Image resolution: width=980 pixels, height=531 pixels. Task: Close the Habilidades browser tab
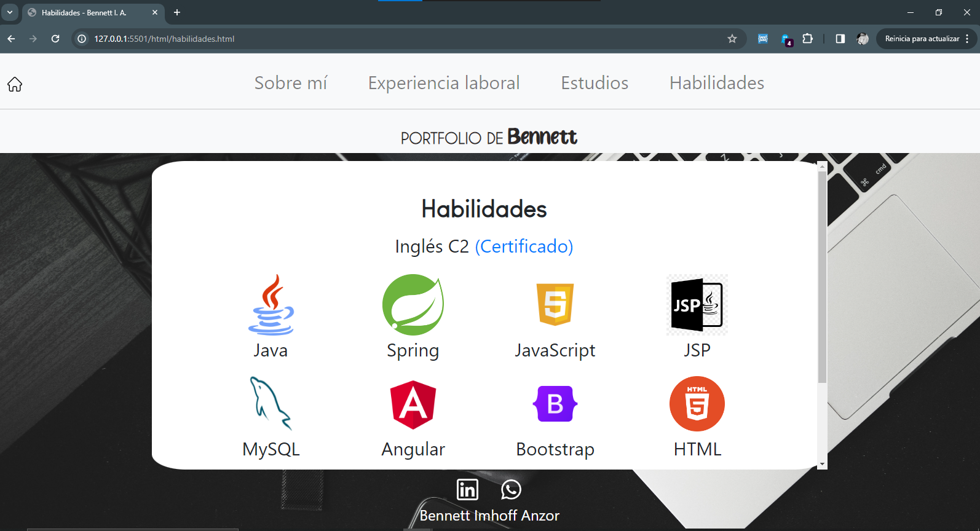(155, 12)
